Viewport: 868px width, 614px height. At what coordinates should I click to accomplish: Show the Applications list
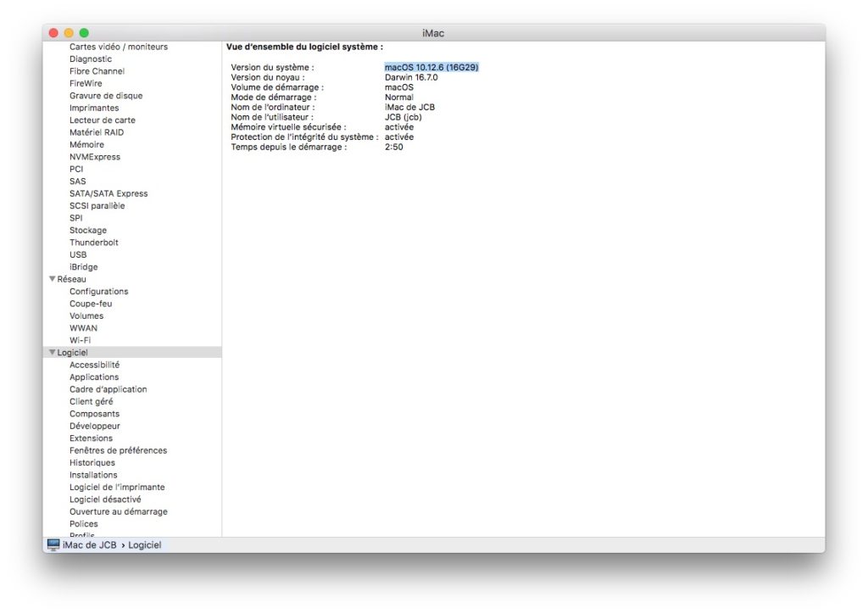[x=94, y=377]
